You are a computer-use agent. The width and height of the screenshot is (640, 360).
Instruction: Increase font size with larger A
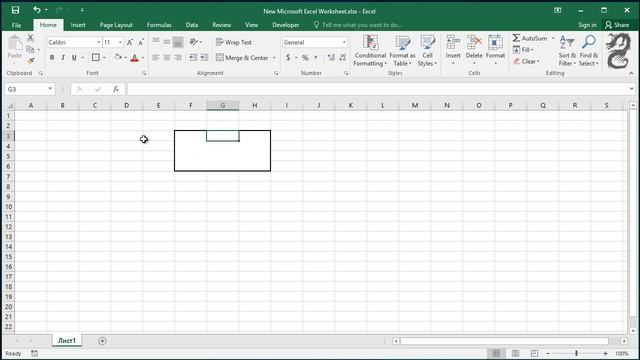coord(130,42)
